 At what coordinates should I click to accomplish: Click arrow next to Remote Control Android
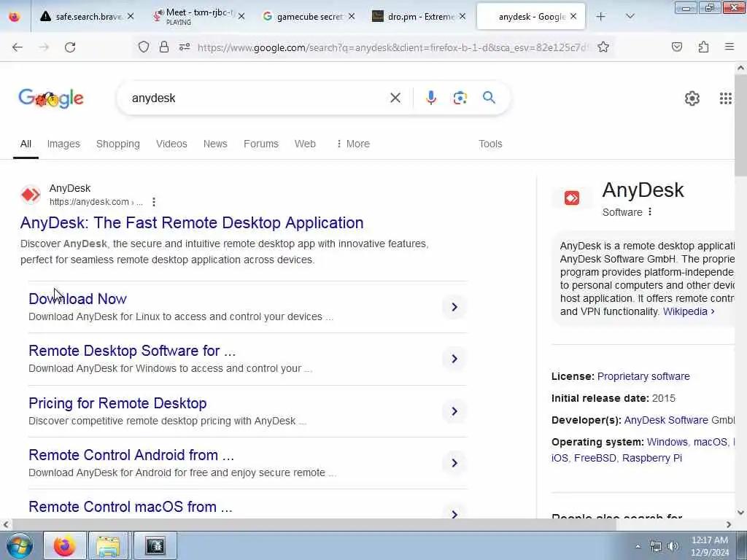point(454,463)
